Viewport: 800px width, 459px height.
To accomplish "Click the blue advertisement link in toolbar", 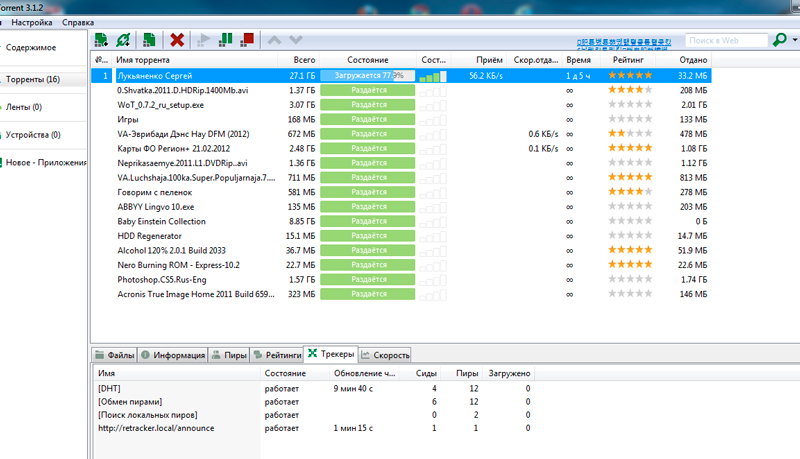I will pyautogui.click(x=624, y=44).
